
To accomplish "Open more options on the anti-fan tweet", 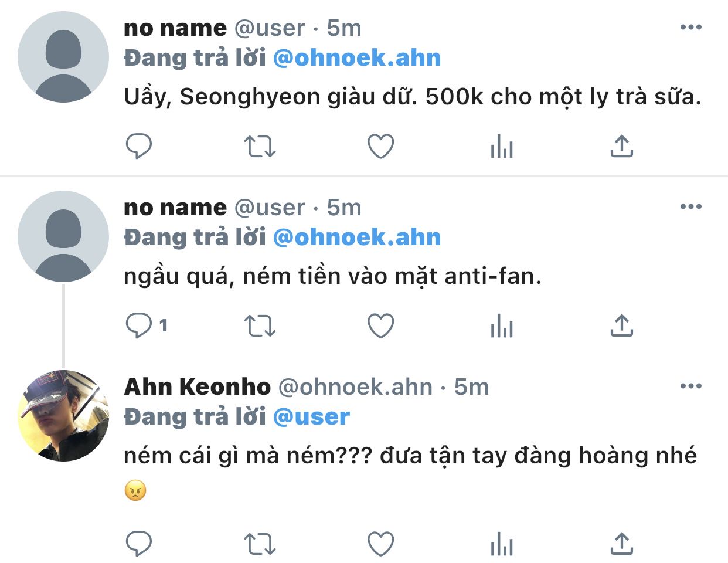I will click(690, 206).
